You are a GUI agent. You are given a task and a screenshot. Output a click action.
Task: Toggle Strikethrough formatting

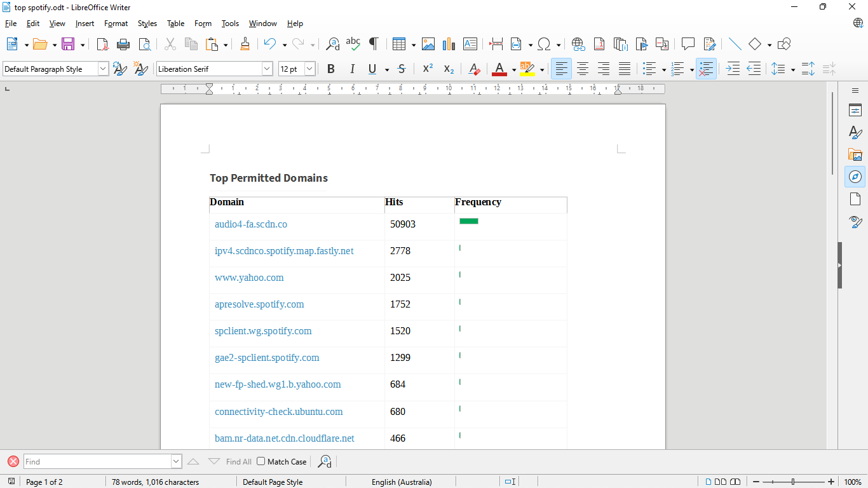[401, 69]
